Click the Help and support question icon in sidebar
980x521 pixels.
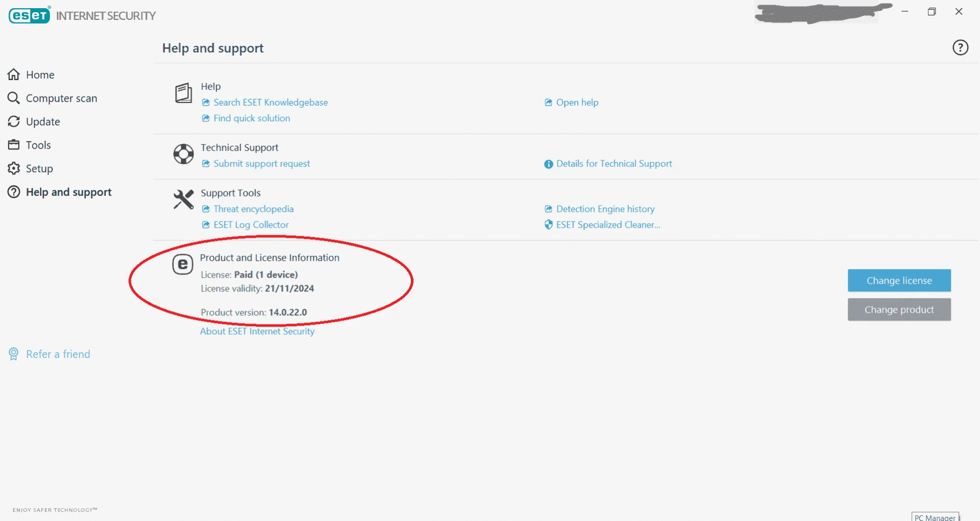tap(14, 192)
